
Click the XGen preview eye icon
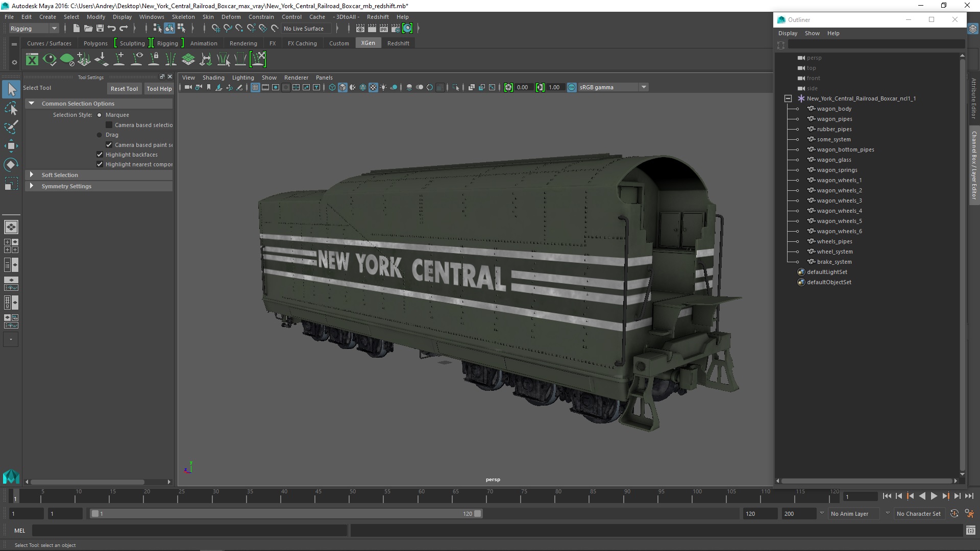pos(50,60)
